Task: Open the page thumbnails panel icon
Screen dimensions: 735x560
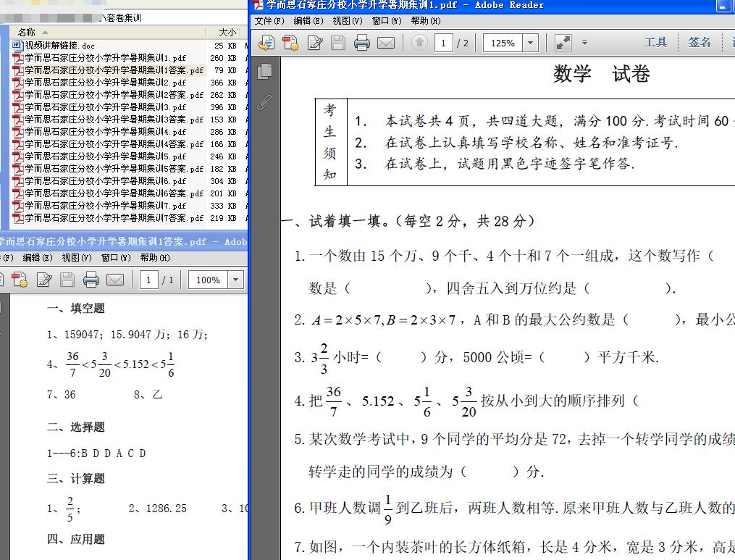Action: (265, 71)
